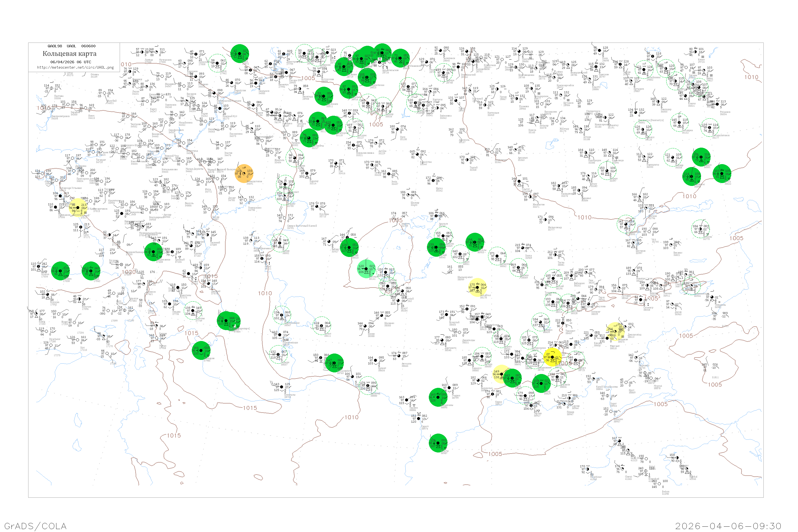Click the Полтава 33506 station label
Screen dimensions: 798x532
coord(59,97)
